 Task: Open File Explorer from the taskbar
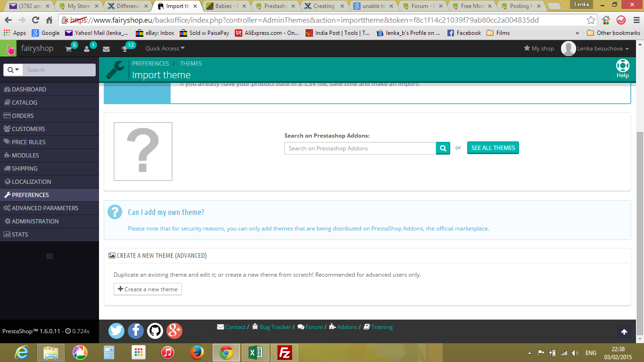point(51,353)
